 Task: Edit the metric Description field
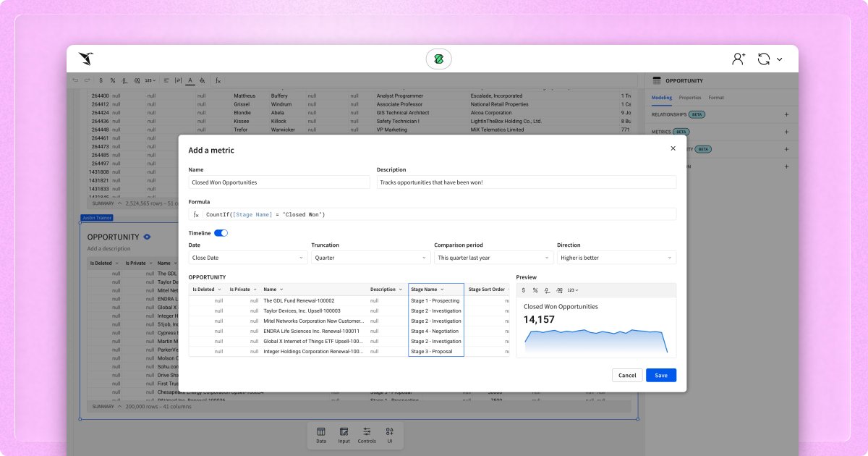click(x=527, y=182)
